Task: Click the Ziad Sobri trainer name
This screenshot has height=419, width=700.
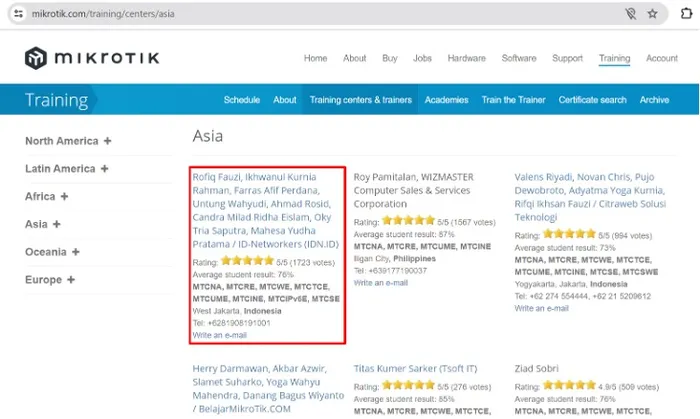Action: pos(536,369)
